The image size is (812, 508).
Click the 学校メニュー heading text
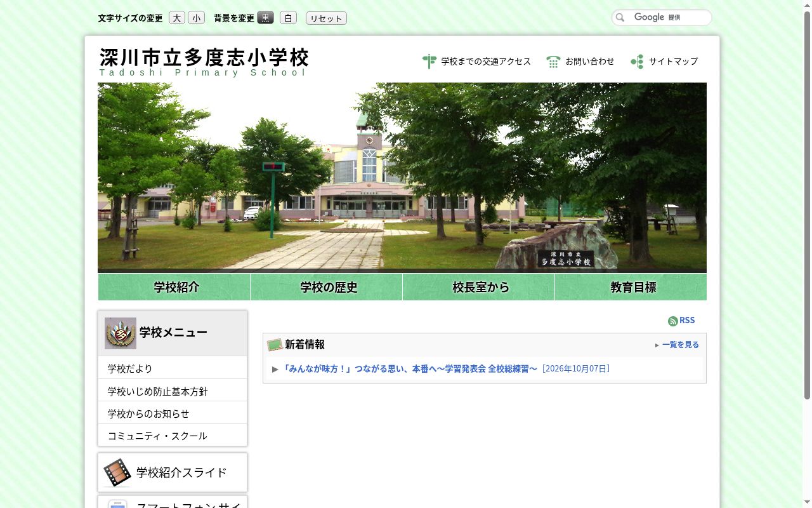[x=173, y=333]
